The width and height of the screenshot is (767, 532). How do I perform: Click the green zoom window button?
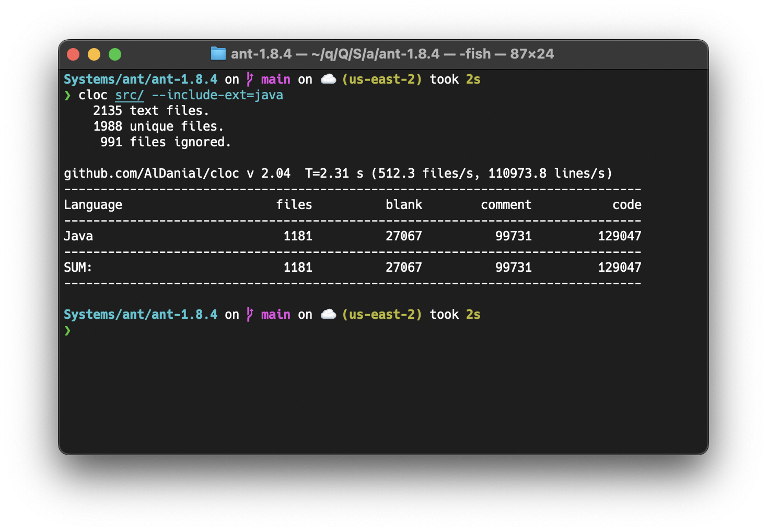point(115,54)
